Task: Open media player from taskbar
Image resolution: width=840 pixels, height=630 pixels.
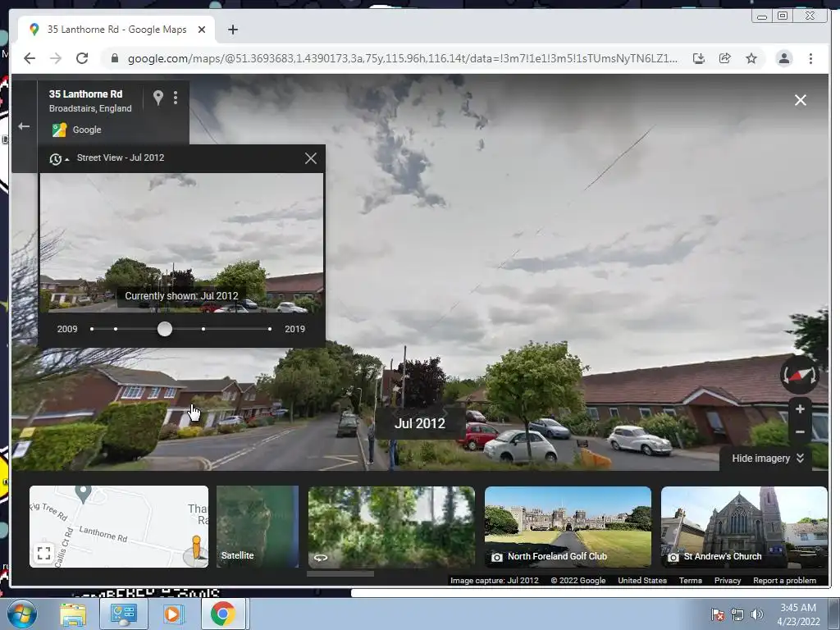Action: [172, 614]
